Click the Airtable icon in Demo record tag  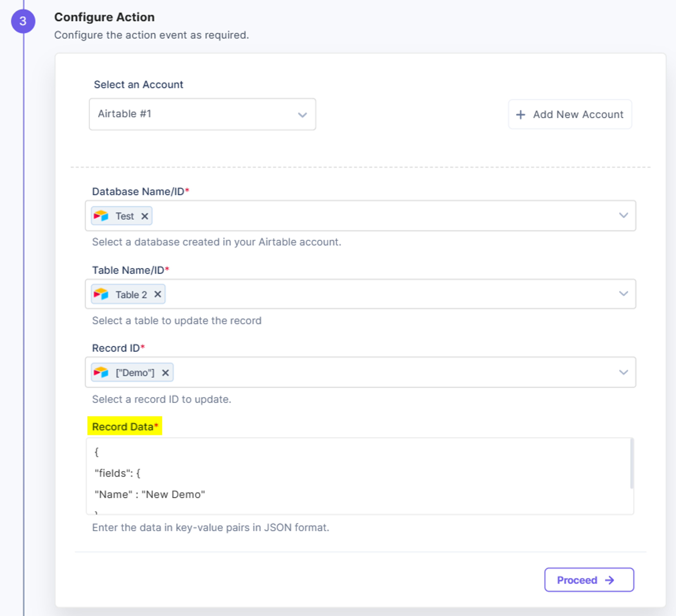tap(101, 372)
